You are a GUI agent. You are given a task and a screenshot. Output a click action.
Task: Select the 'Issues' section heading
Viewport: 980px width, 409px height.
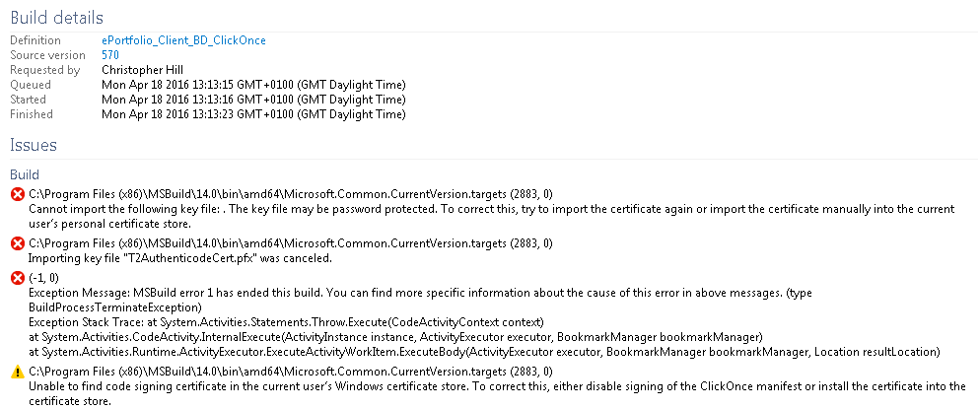34,145
